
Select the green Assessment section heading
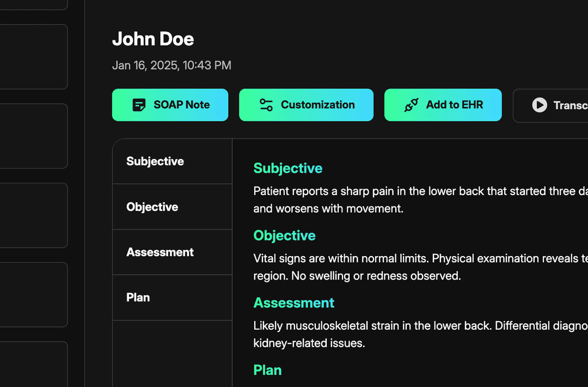(294, 303)
